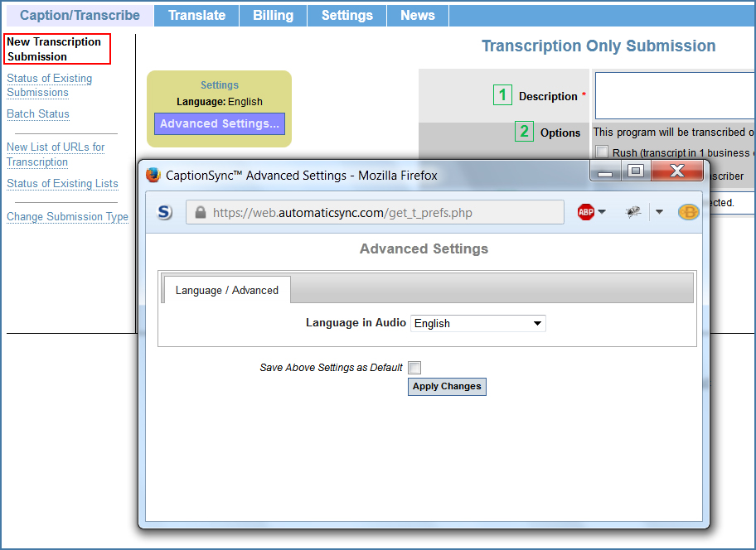The height and width of the screenshot is (550, 756).
Task: Click the Firefox logo in title bar
Action: click(x=153, y=175)
